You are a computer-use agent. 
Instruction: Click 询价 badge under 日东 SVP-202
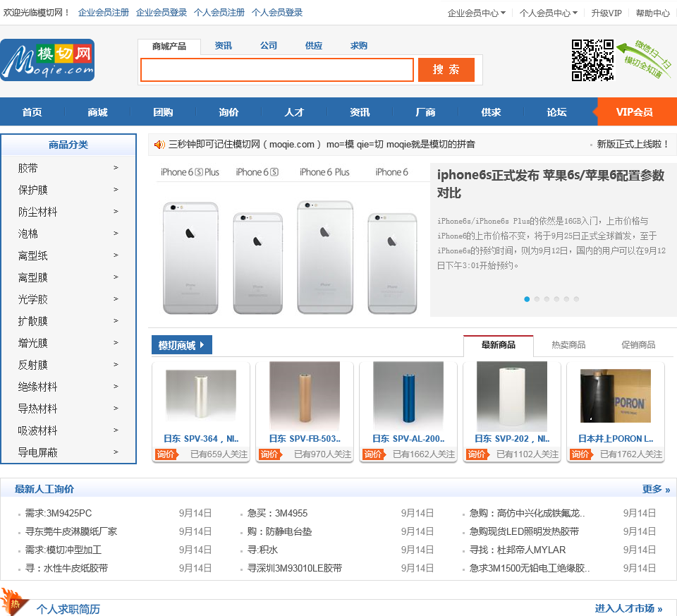[477, 454]
